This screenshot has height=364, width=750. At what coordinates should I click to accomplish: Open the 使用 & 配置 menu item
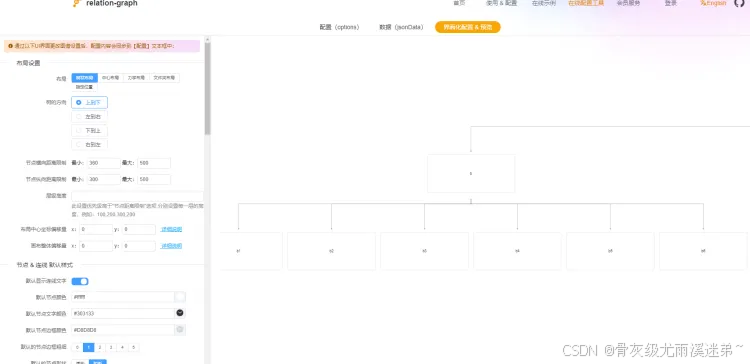tap(501, 3)
